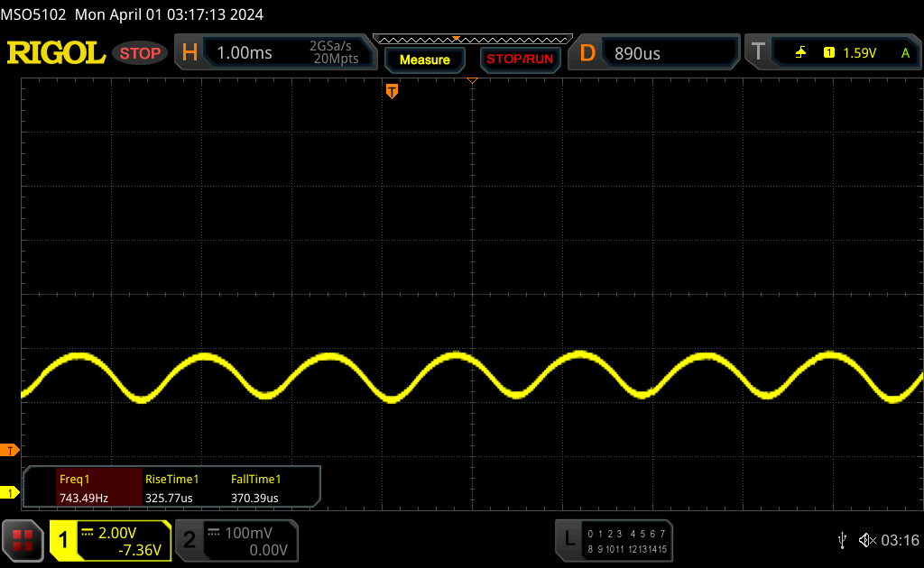924x568 pixels.
Task: Click the 325.77us rise time value
Action: coord(169,498)
